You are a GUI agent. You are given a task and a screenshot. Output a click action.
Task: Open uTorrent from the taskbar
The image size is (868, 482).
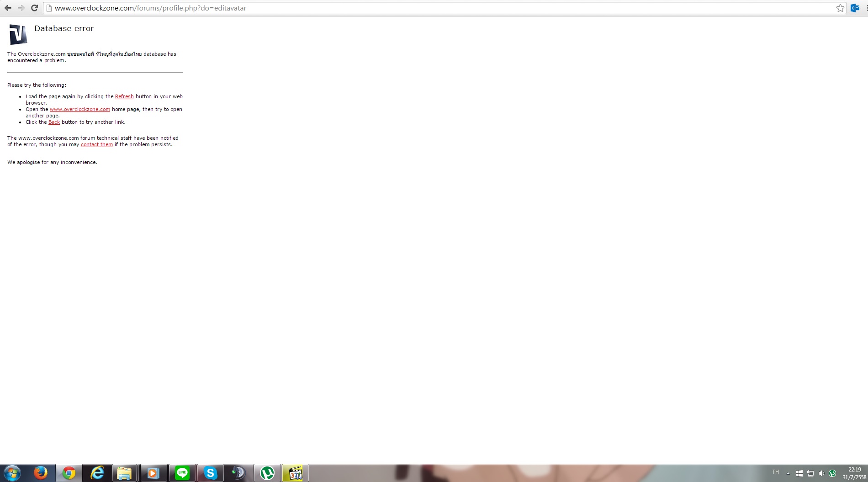(267, 473)
